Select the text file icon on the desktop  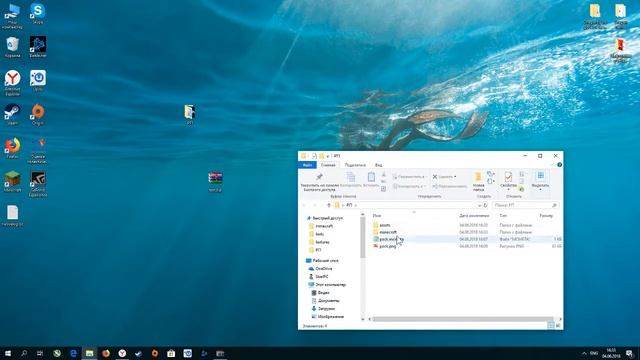point(12,216)
